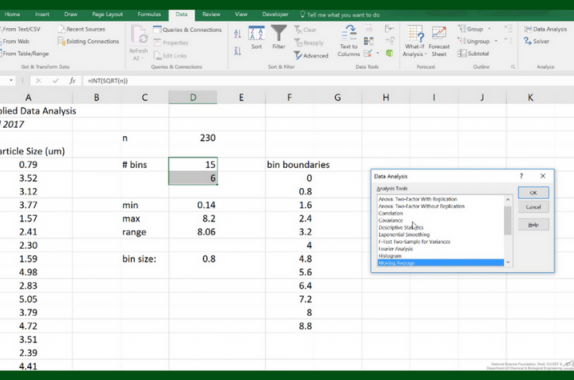This screenshot has height=380, width=574.
Task: Launch the Solver add-in
Action: pos(536,41)
